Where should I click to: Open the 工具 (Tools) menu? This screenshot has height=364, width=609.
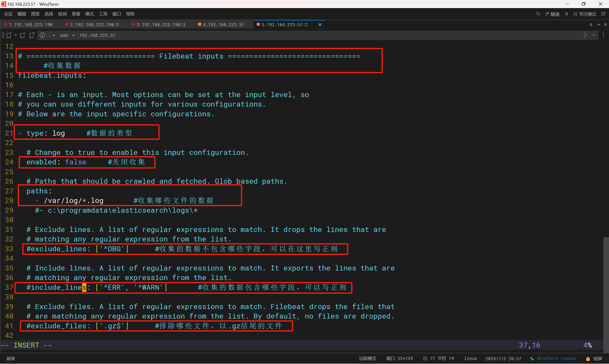coord(103,14)
